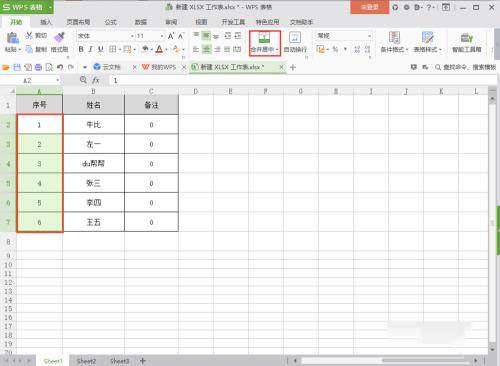500x366 pixels.
Task: Toggle horizontal center alignment
Action: click(206, 49)
